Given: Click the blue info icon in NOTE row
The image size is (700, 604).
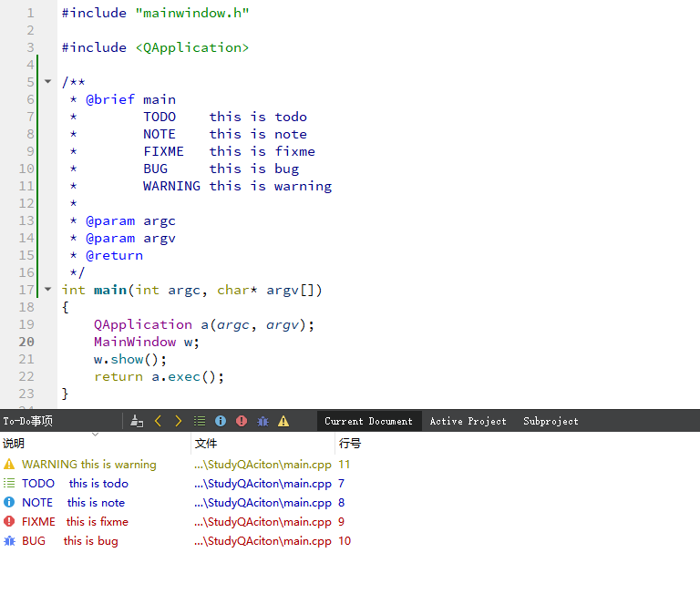Looking at the screenshot, I should click(9, 502).
